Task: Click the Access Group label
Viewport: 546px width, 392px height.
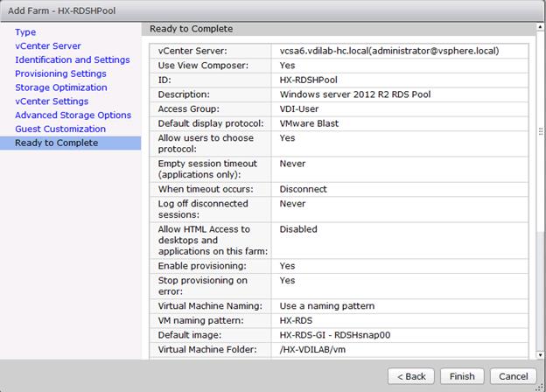Action: tap(188, 109)
